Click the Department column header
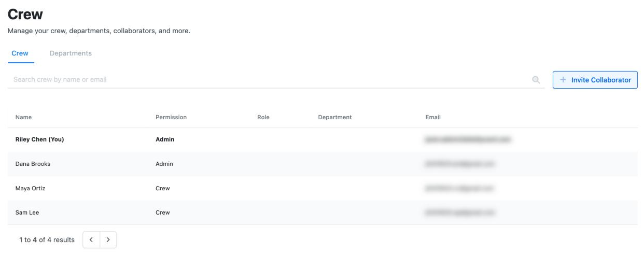Image resolution: width=644 pixels, height=255 pixels. click(x=335, y=117)
